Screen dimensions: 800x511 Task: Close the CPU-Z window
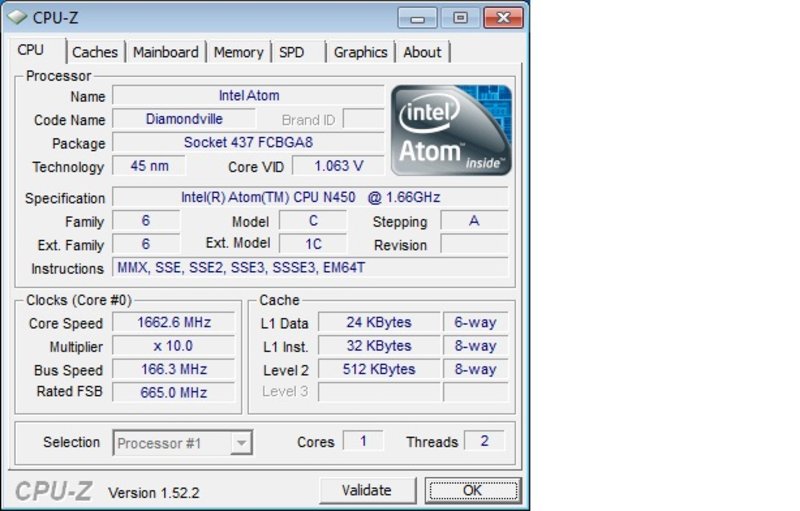(x=503, y=18)
